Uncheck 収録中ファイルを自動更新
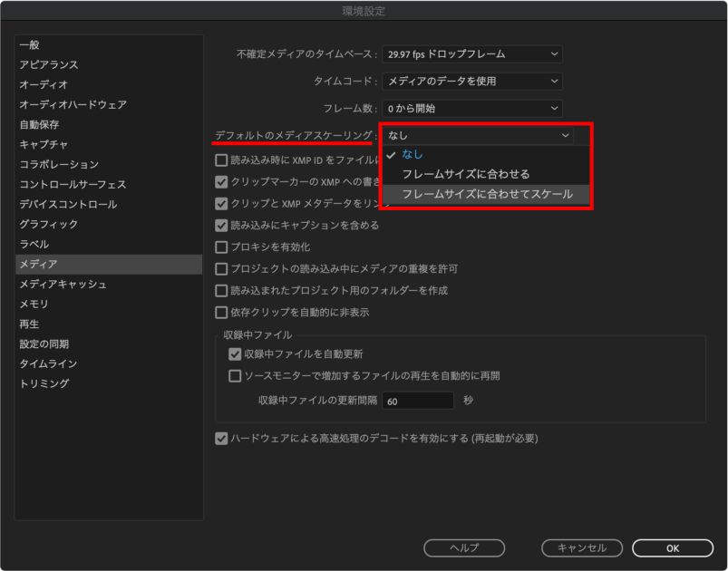Viewport: 728px width, 571px height. tap(236, 354)
